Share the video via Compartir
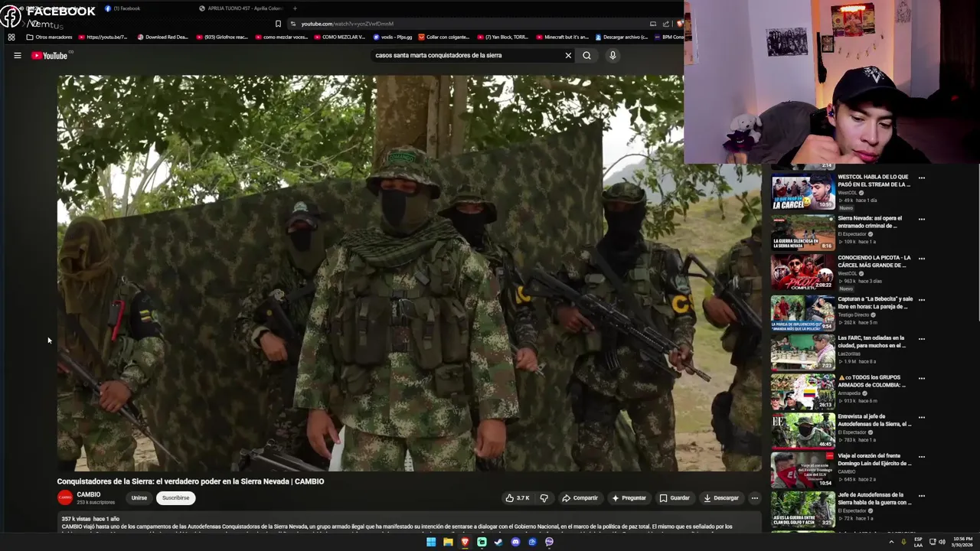This screenshot has height=551, width=980. (580, 498)
